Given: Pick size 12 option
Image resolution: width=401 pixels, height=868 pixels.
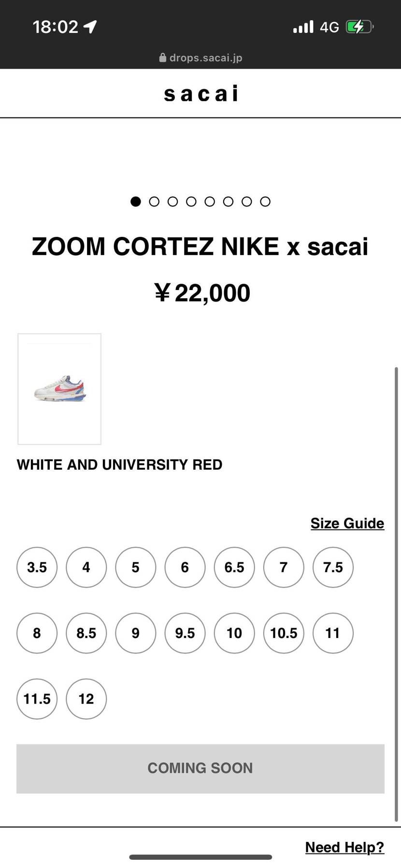Looking at the screenshot, I should [x=86, y=699].
